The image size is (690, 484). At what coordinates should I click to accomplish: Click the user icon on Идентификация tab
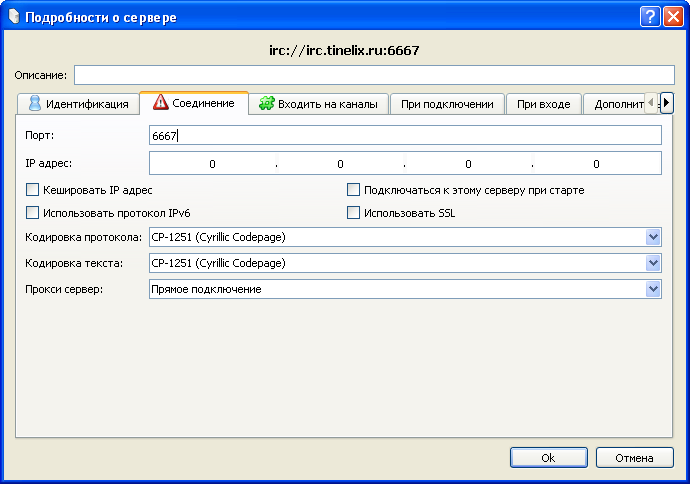pyautogui.click(x=34, y=103)
